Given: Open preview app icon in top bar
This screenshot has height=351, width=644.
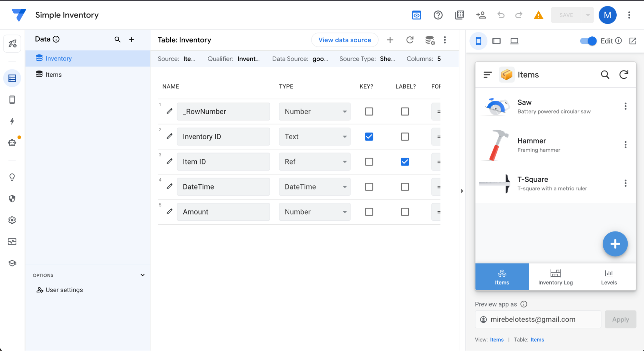Looking at the screenshot, I should [x=417, y=15].
